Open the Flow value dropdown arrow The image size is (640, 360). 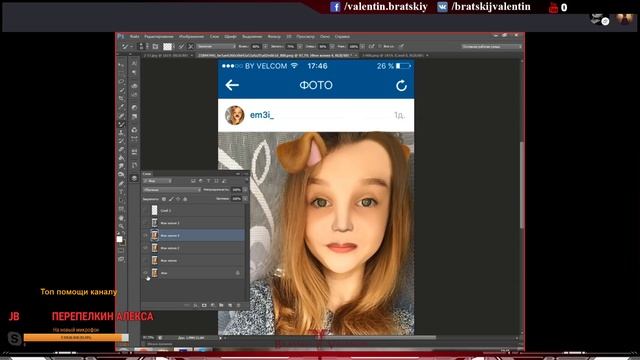(362, 46)
